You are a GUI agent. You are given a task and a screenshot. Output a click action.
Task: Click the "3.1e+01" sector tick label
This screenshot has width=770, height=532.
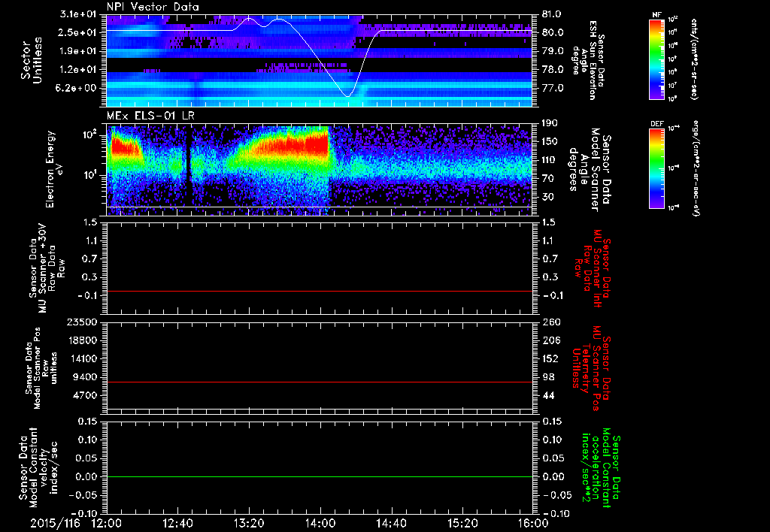(x=78, y=14)
